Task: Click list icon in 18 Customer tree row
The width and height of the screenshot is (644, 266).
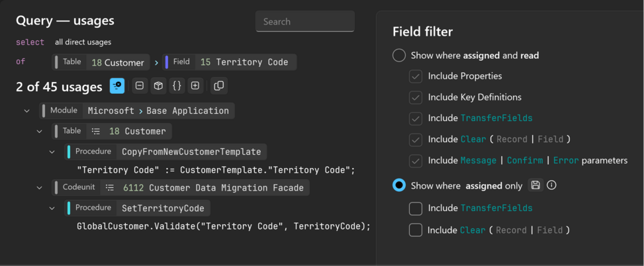Action: (96, 132)
